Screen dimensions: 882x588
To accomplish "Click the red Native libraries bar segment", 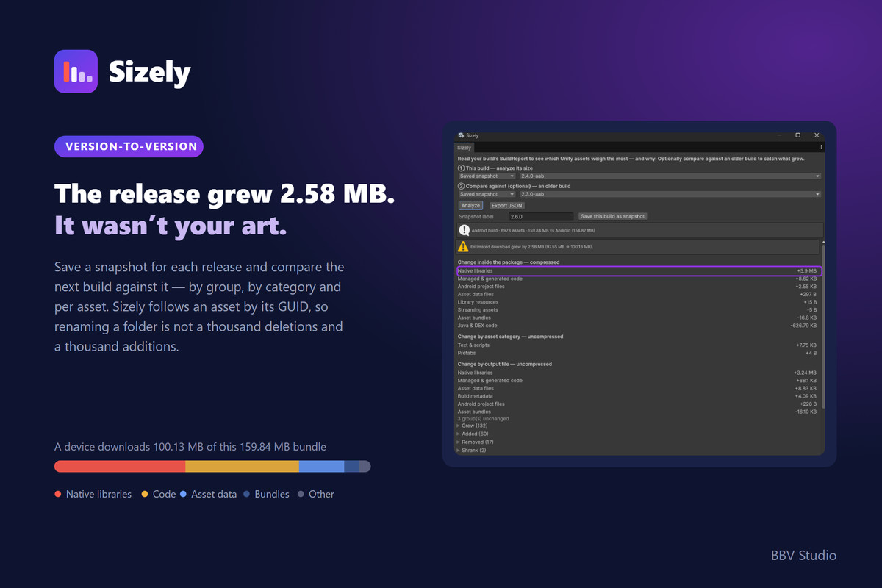I will pyautogui.click(x=120, y=466).
